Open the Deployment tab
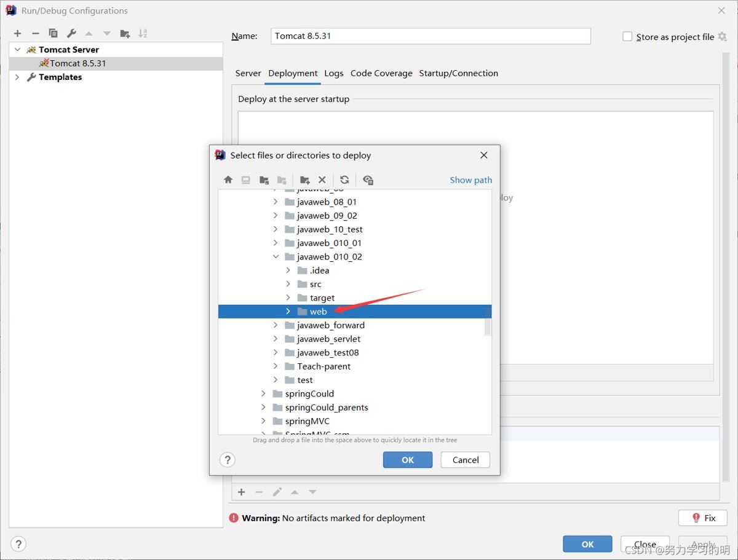This screenshot has height=560, width=738. tap(293, 73)
